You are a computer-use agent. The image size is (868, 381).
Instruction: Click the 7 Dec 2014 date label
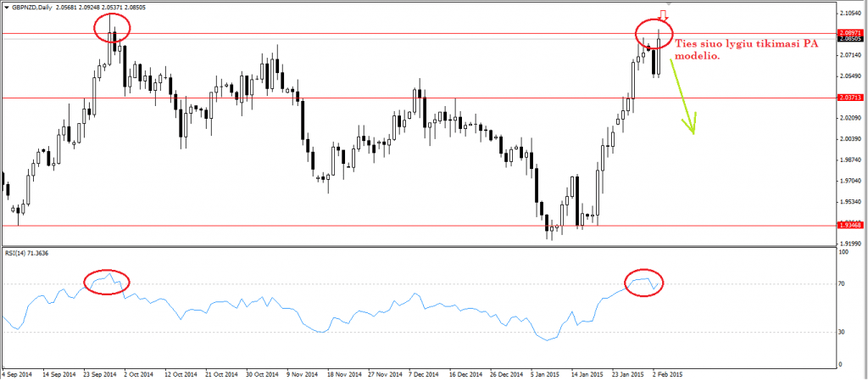click(x=424, y=374)
